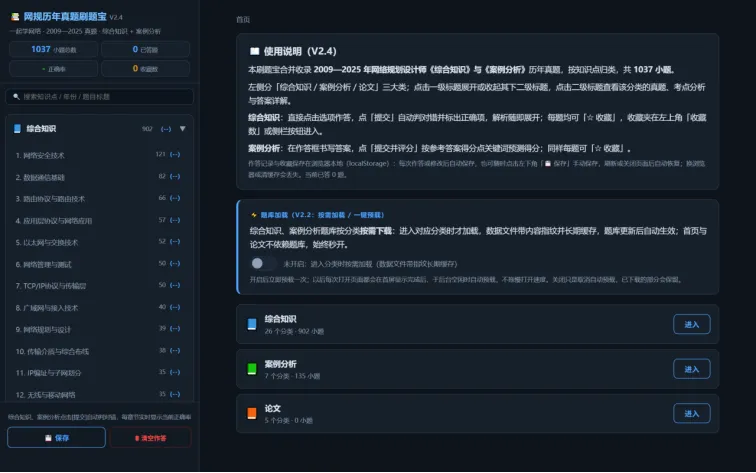
Task: Open category 5. 以太网与交换技术
Action: 100,243
